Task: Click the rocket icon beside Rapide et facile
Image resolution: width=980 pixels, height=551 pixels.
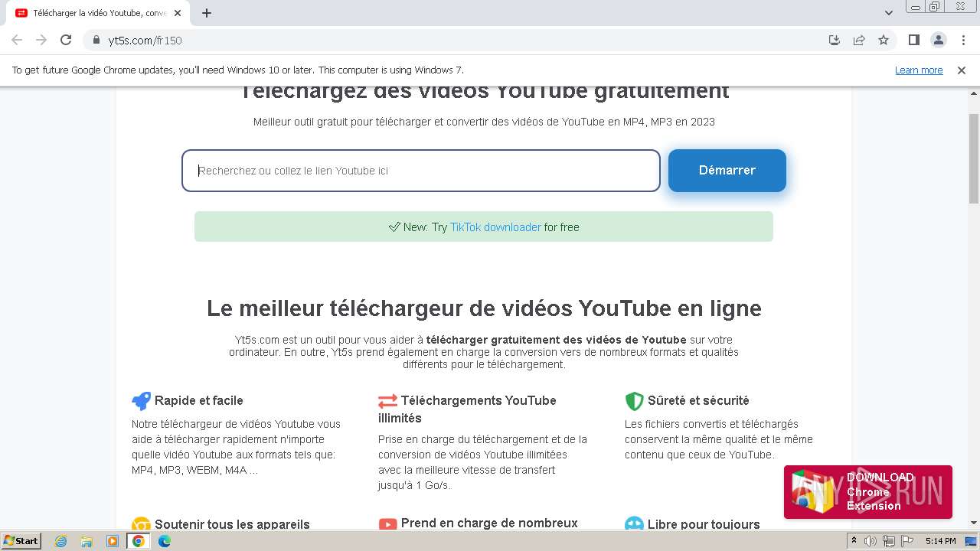Action: coord(141,401)
